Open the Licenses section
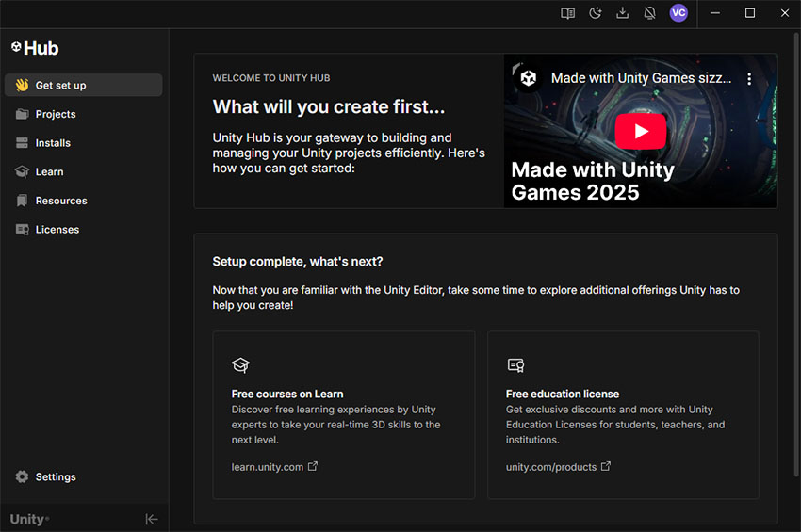 coord(57,230)
